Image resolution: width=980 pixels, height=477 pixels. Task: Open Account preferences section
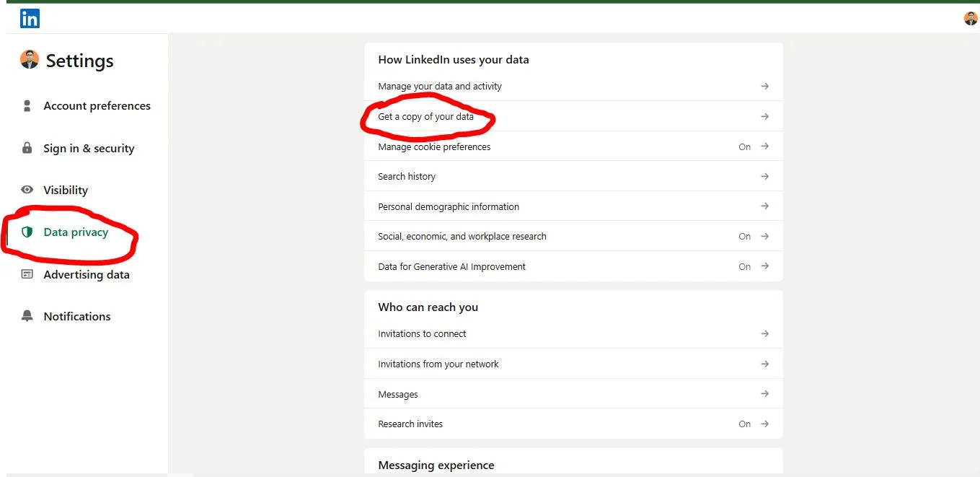(x=97, y=106)
